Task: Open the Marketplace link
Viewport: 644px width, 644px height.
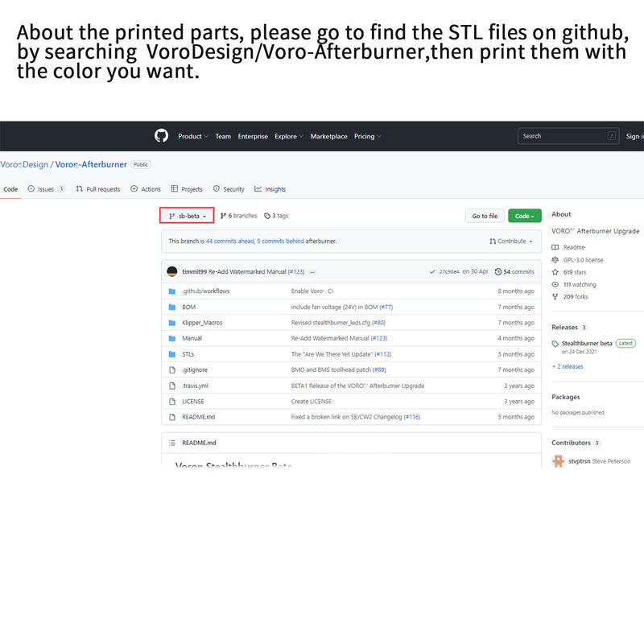Action: pos(328,136)
